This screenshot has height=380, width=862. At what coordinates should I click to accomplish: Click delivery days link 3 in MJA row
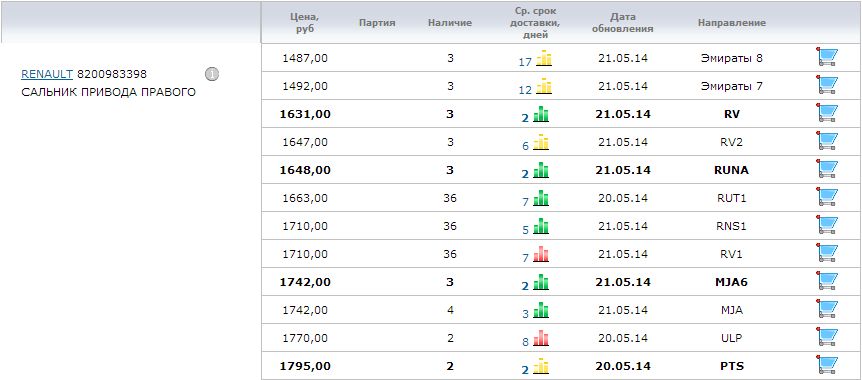(x=525, y=314)
